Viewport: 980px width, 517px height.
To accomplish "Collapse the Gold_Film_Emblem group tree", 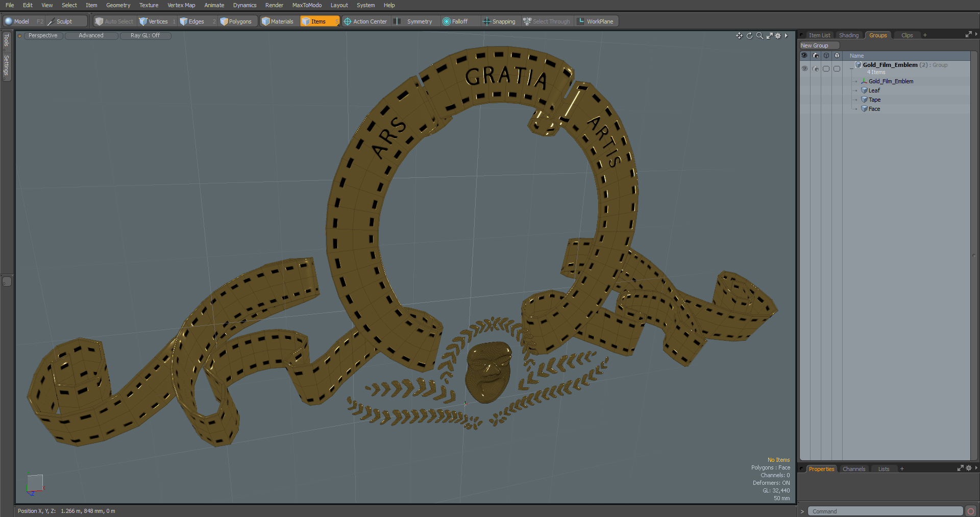I will (x=851, y=68).
